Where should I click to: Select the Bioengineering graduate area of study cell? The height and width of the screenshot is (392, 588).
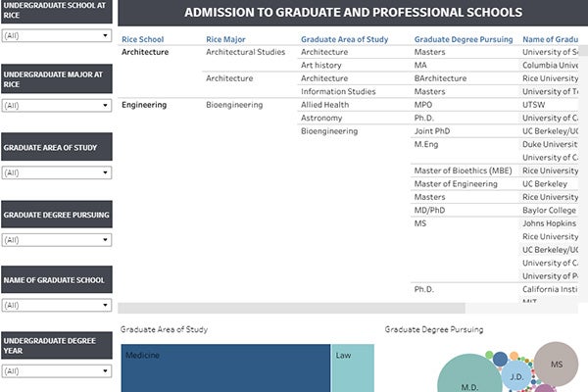point(329,131)
